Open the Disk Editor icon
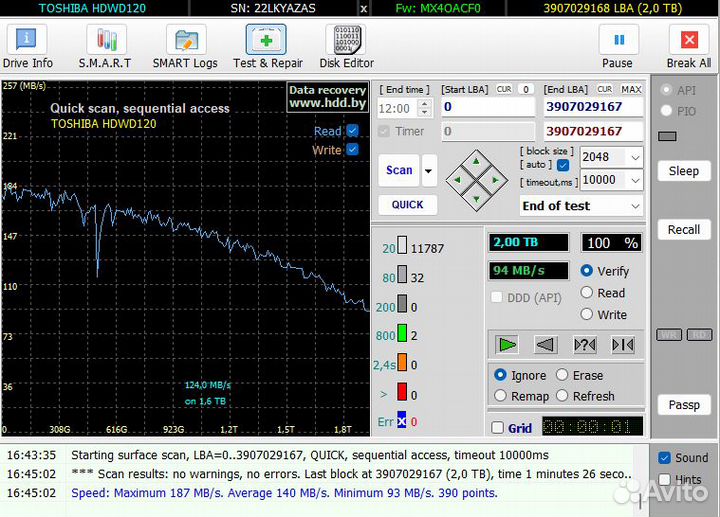The width and height of the screenshot is (720, 517). pos(346,39)
